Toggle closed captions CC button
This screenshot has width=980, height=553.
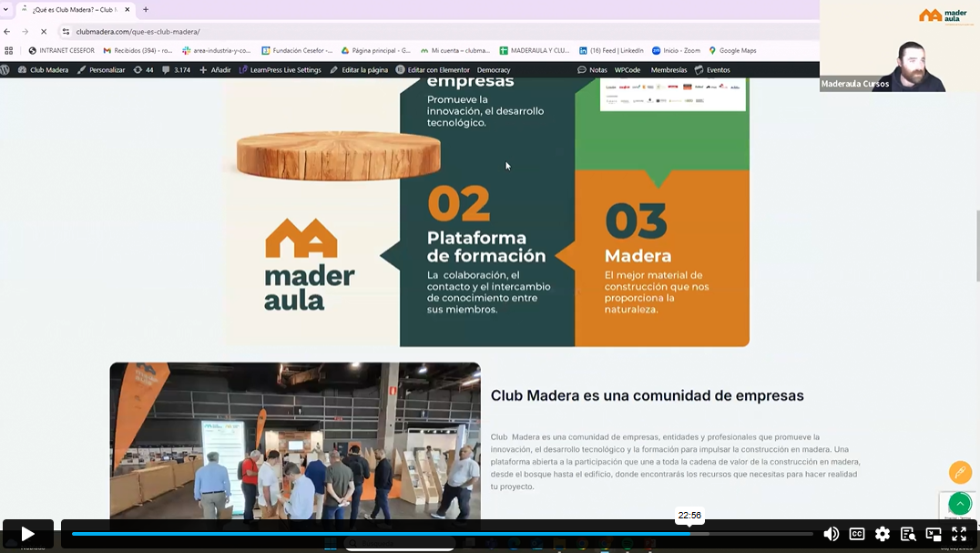coord(857,534)
